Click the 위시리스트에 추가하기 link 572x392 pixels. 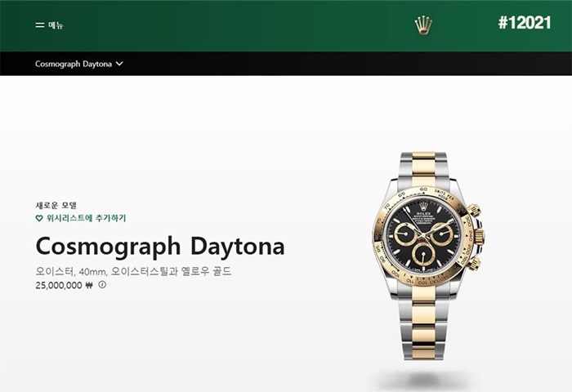pyautogui.click(x=86, y=218)
